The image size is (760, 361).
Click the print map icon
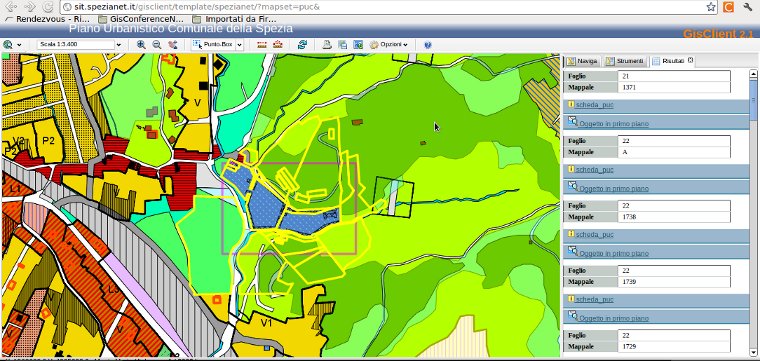(x=327, y=45)
